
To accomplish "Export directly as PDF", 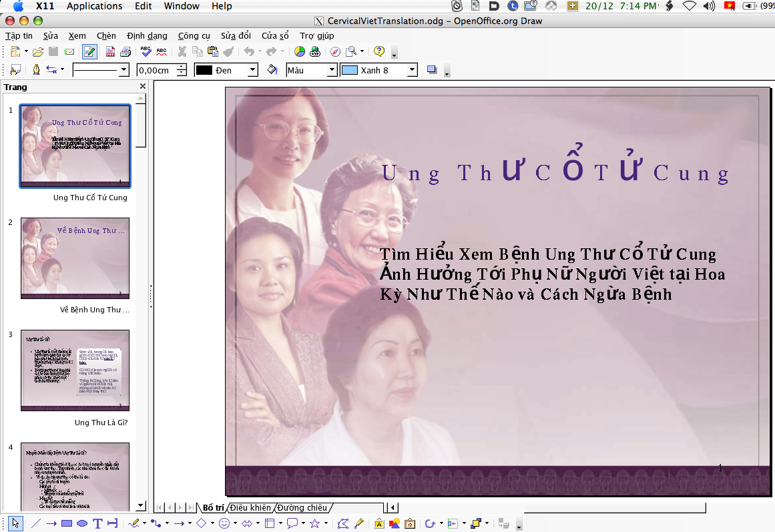I will coord(110,51).
